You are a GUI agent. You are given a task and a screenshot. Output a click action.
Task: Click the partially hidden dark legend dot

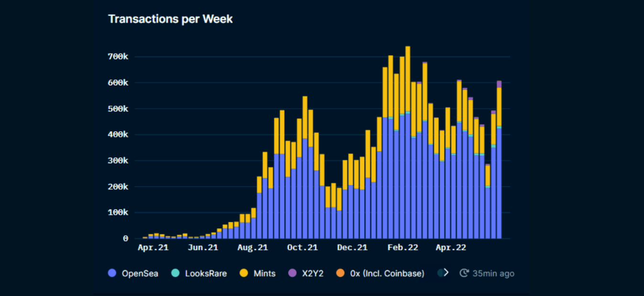click(440, 273)
